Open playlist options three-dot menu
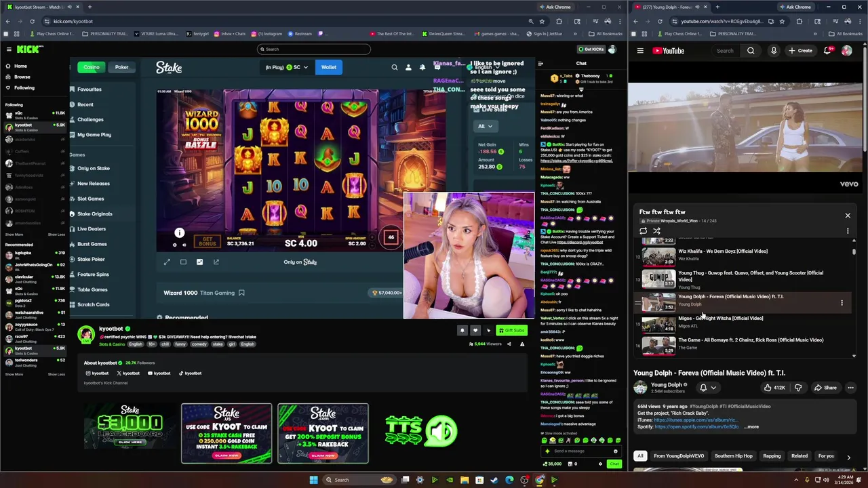 click(x=848, y=231)
